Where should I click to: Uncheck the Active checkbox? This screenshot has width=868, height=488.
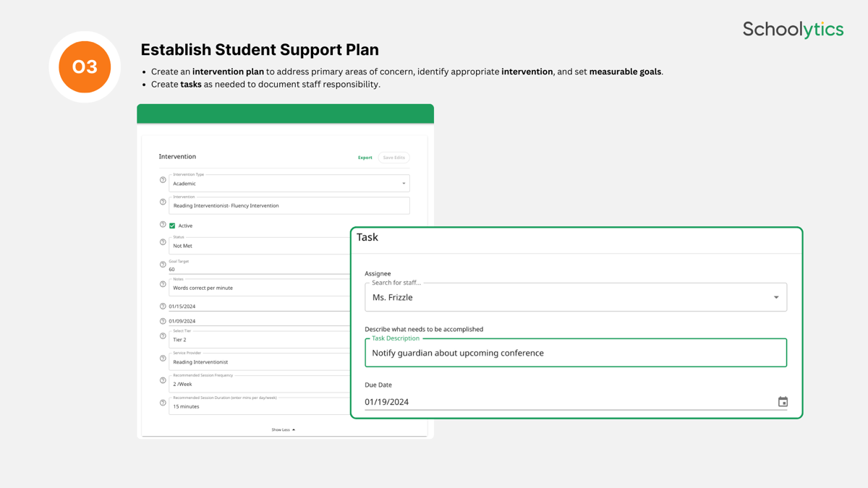coord(172,226)
